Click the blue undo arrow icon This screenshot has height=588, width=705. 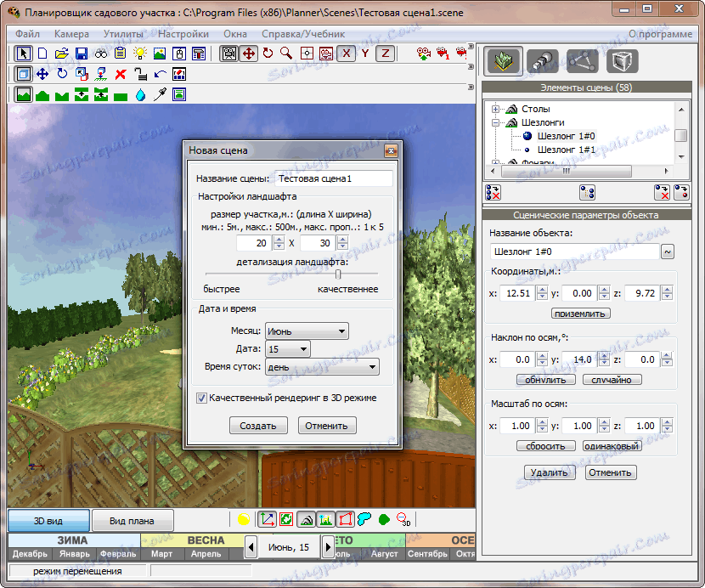click(160, 74)
